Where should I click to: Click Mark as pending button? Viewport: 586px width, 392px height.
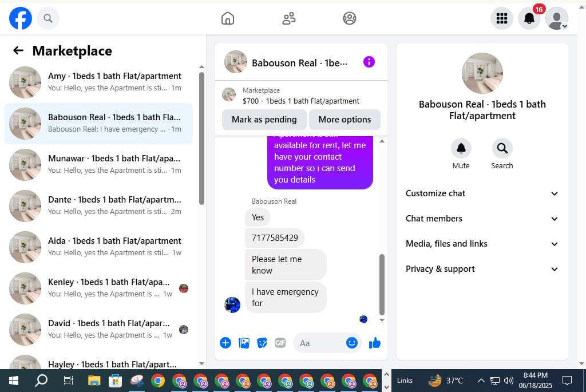coord(264,120)
